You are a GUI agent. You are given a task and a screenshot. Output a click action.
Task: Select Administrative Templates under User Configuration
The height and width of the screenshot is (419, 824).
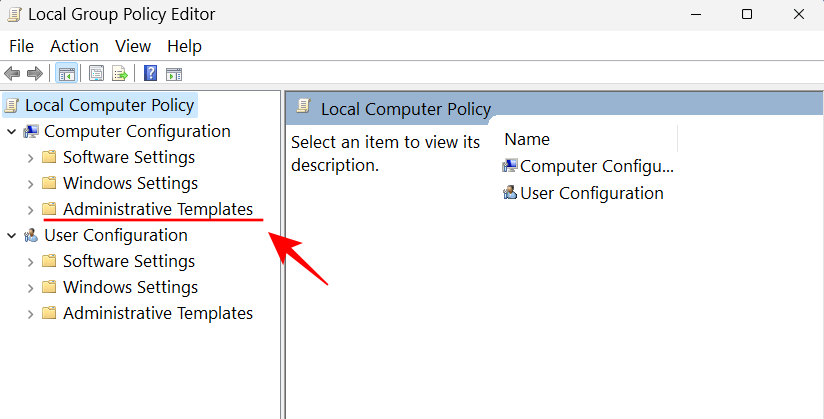coord(157,314)
